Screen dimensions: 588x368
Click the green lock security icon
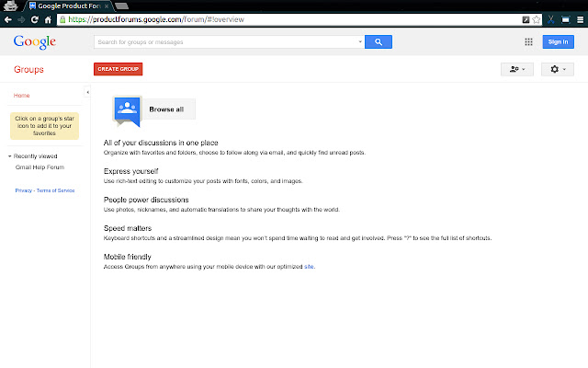click(62, 19)
